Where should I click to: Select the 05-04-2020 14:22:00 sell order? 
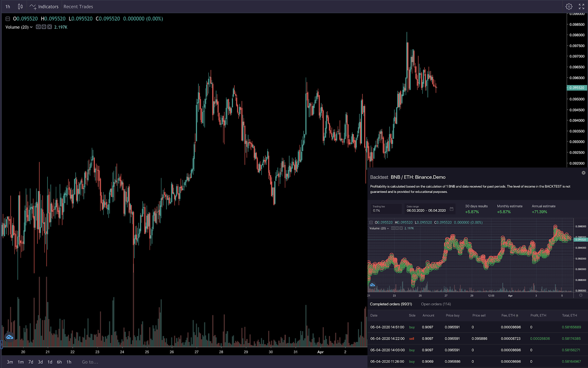(x=478, y=339)
